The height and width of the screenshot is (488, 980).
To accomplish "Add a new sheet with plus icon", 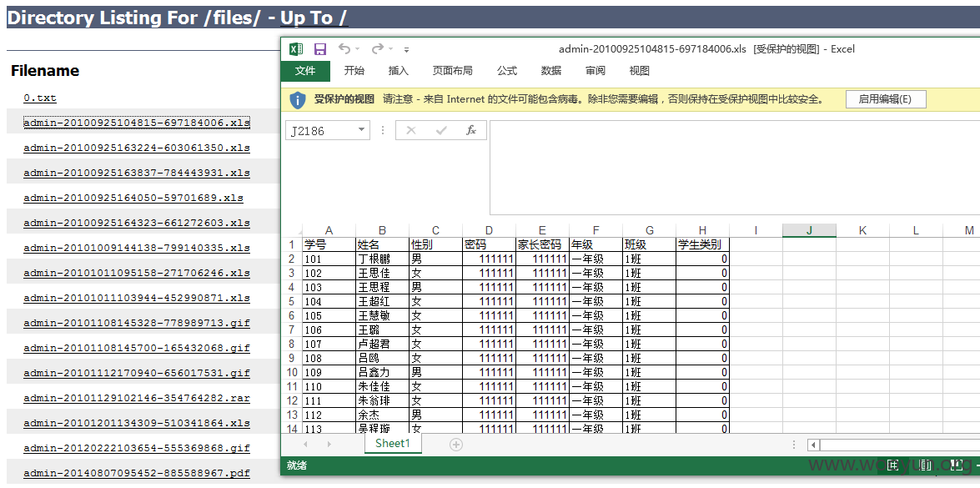I will [x=456, y=445].
